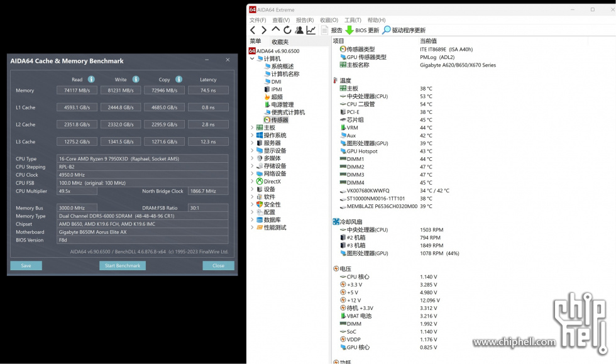Image resolution: width=616 pixels, height=364 pixels.
Task: Click the BIOS 更新 toolbar button
Action: coord(362,30)
